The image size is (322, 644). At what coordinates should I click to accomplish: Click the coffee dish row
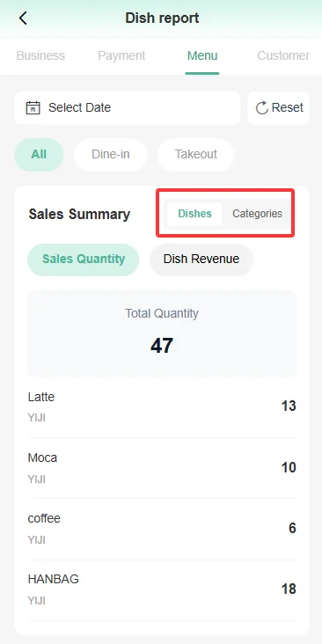click(162, 529)
